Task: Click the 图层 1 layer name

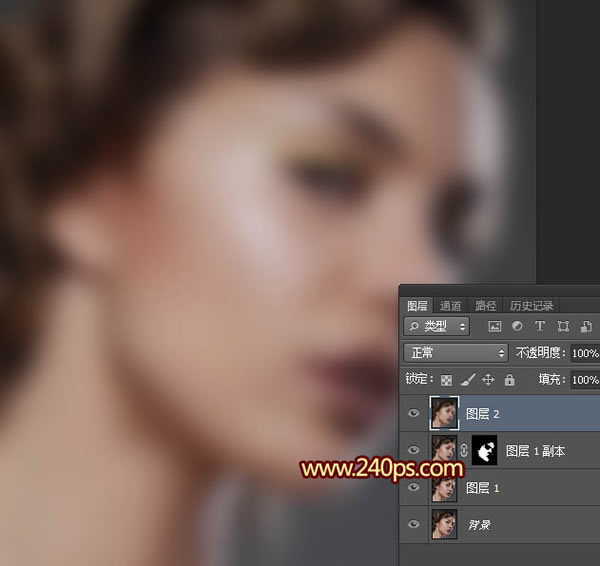Action: point(483,488)
